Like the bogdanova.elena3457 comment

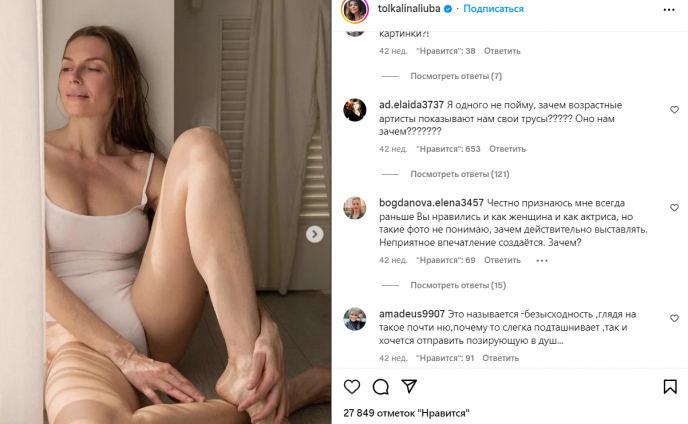tap(674, 208)
